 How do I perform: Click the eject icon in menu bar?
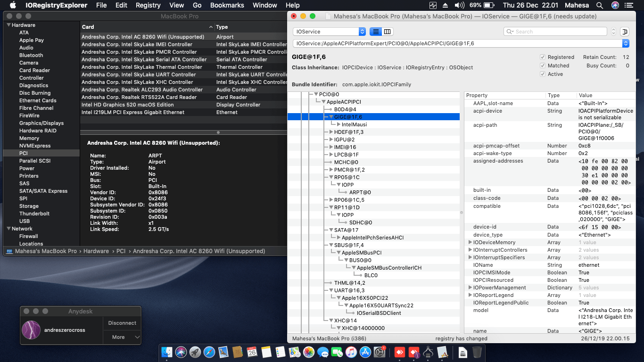click(x=446, y=5)
